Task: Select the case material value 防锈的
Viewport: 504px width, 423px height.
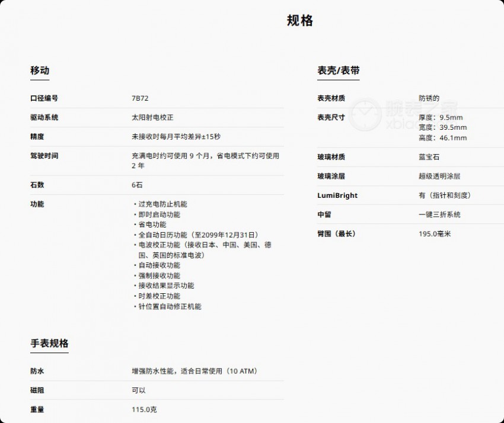Action: 429,98
